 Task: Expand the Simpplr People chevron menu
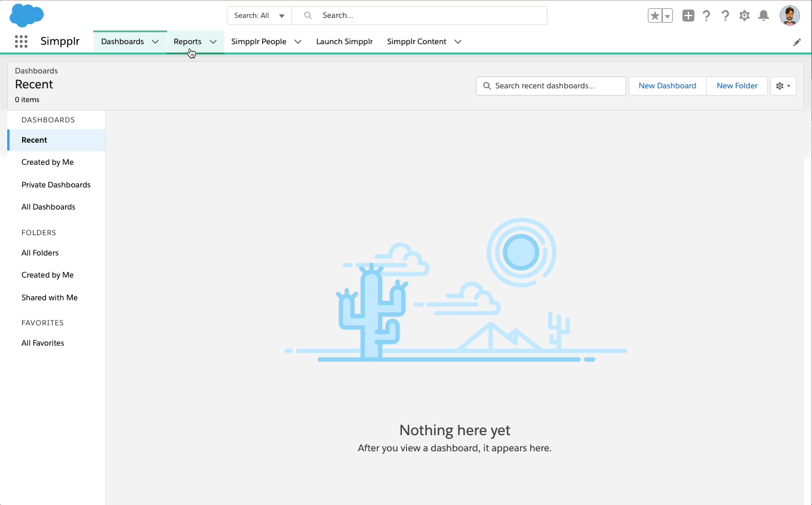pyautogui.click(x=298, y=42)
